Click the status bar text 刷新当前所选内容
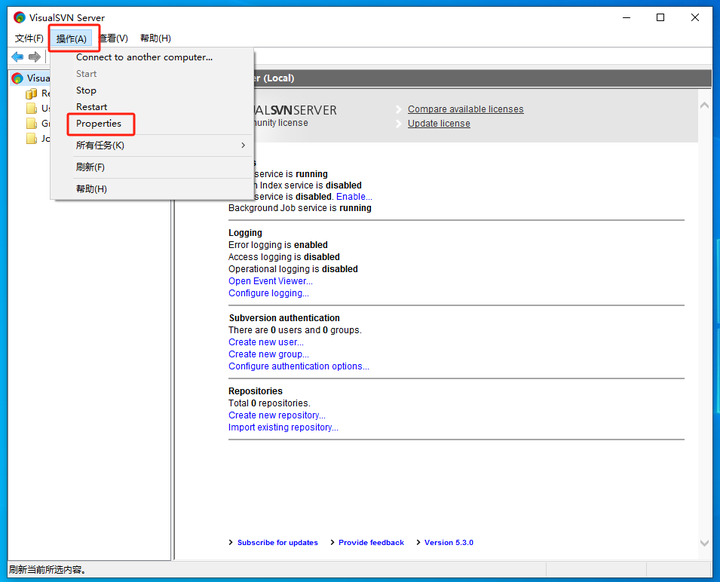Viewport: 720px width, 582px height. tap(47, 570)
